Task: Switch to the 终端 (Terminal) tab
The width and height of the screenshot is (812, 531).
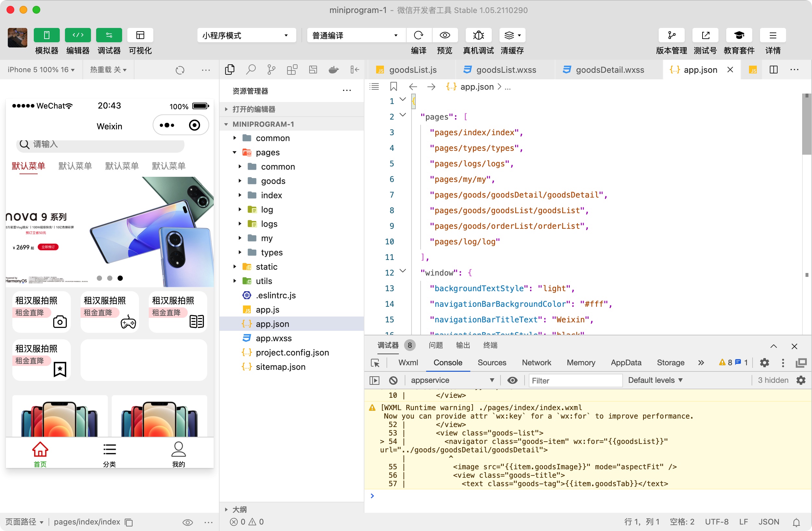Action: (x=490, y=345)
